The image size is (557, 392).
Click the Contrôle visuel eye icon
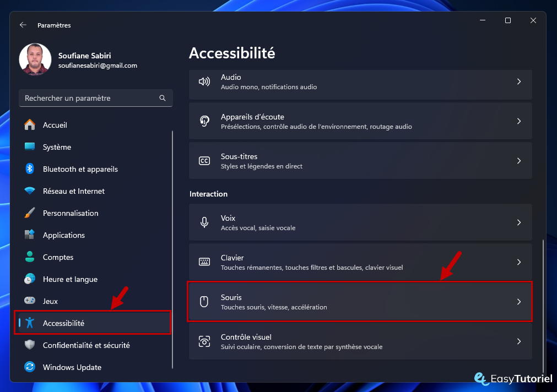[x=204, y=341]
